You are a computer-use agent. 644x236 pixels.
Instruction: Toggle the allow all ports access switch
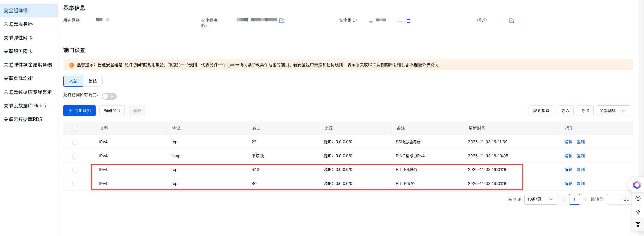click(x=109, y=96)
